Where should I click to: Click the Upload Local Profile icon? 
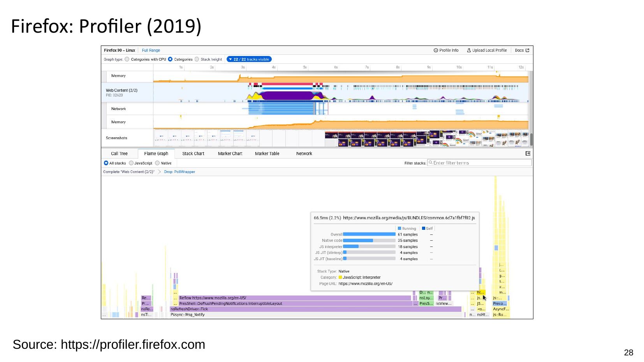click(x=469, y=51)
